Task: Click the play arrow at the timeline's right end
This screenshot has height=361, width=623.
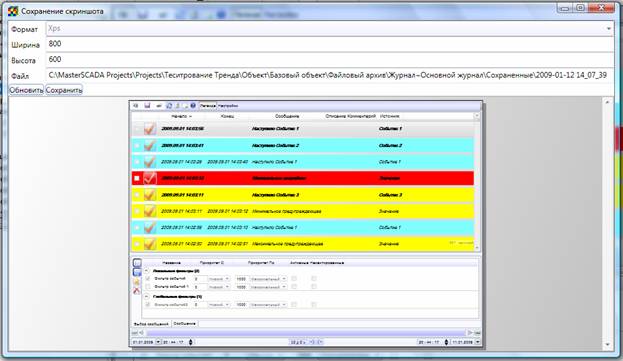Action: point(470,332)
